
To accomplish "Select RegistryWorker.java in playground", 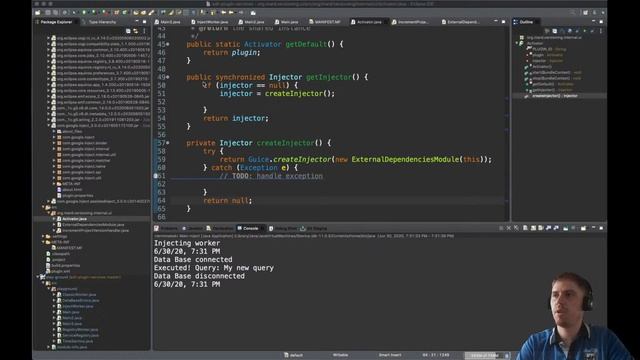I will (80, 330).
